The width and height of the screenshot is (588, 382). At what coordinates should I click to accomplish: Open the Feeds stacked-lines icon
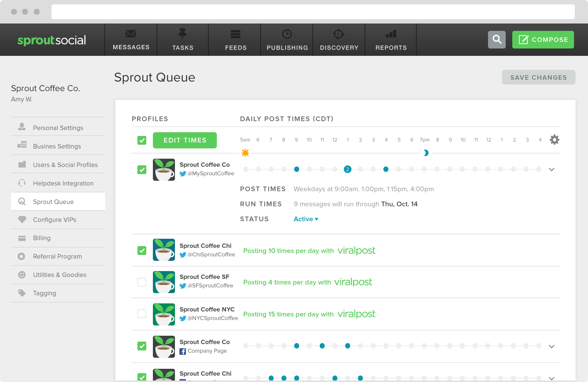pyautogui.click(x=236, y=34)
